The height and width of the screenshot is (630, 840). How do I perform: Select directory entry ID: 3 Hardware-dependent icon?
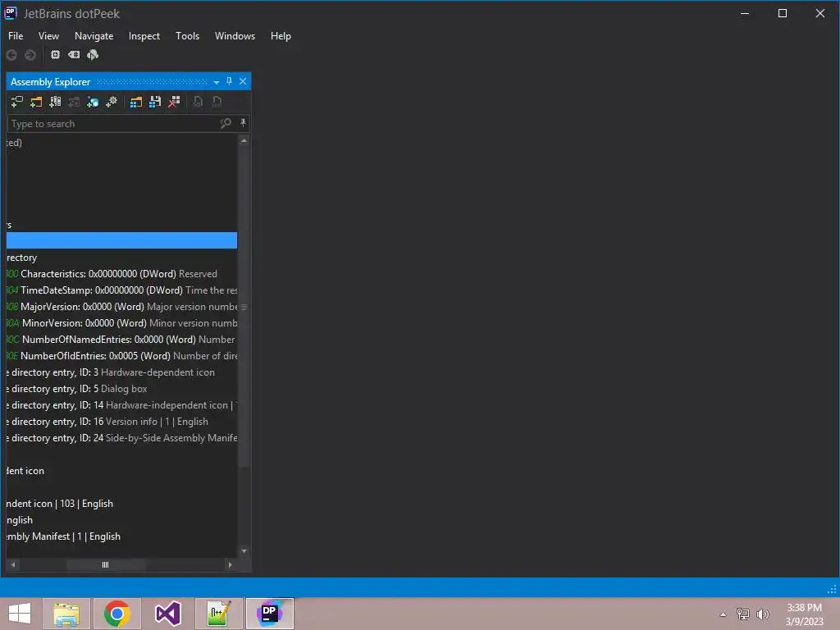pos(121,372)
